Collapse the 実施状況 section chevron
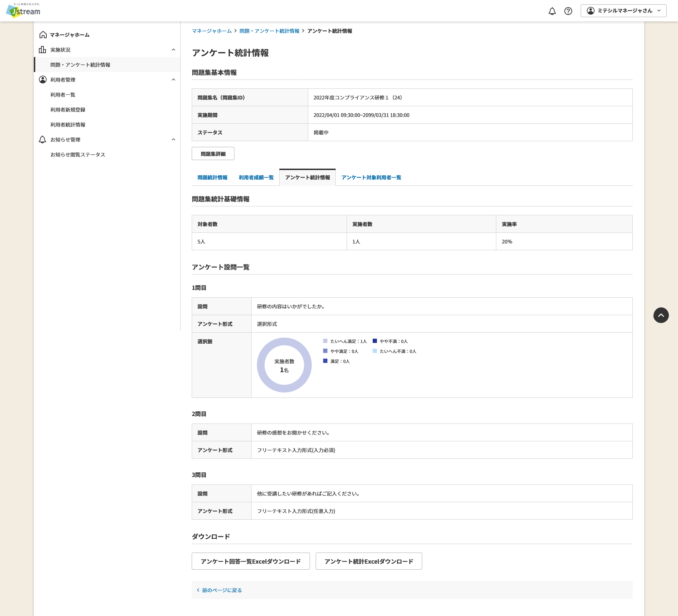 pyautogui.click(x=174, y=50)
